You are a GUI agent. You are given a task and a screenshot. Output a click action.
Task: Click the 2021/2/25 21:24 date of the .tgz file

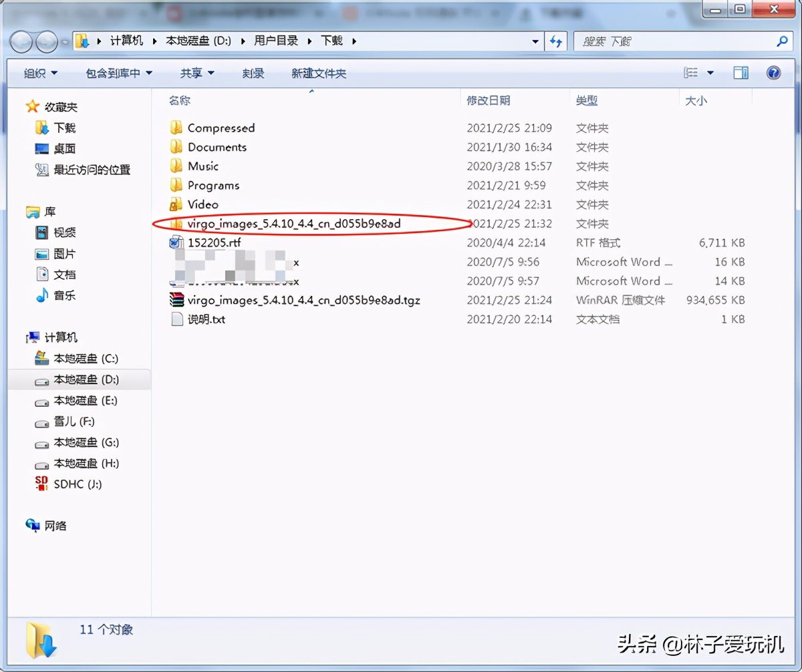pos(509,301)
